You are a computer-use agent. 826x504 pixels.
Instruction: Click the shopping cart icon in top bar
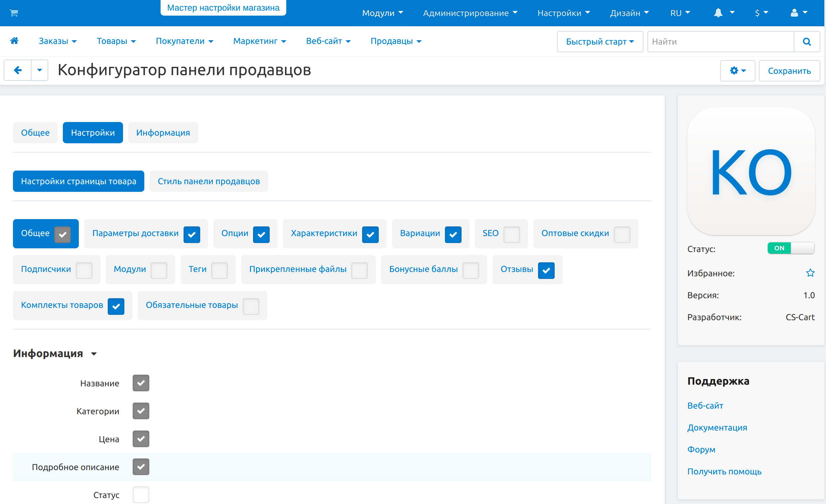14,13
